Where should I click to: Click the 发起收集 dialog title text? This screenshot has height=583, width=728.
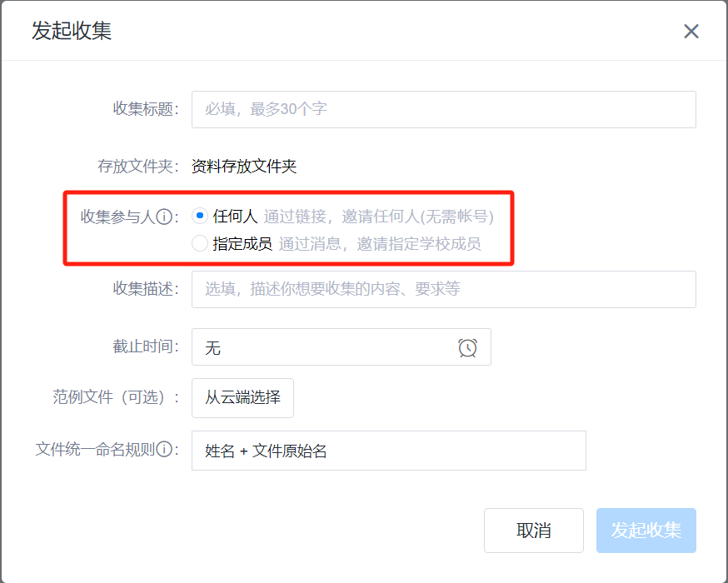(x=72, y=31)
